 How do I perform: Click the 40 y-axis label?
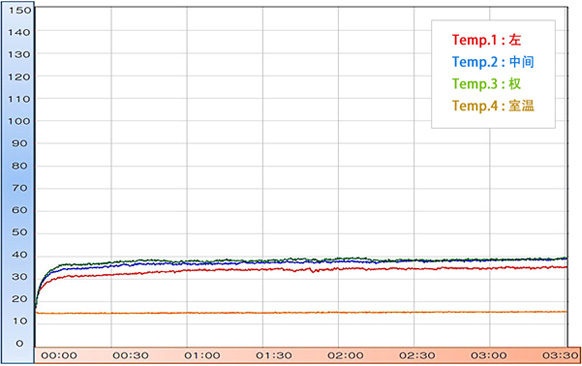pos(20,255)
